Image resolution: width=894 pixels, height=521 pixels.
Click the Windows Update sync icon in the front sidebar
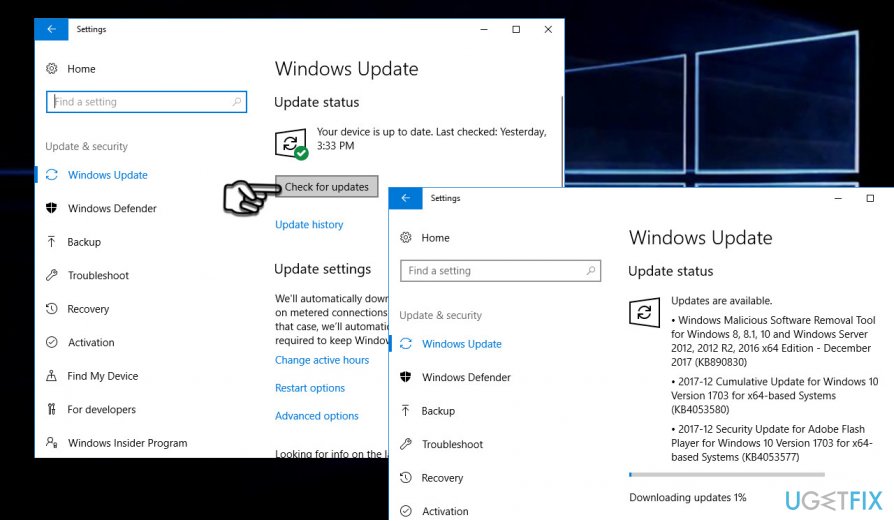pos(405,344)
